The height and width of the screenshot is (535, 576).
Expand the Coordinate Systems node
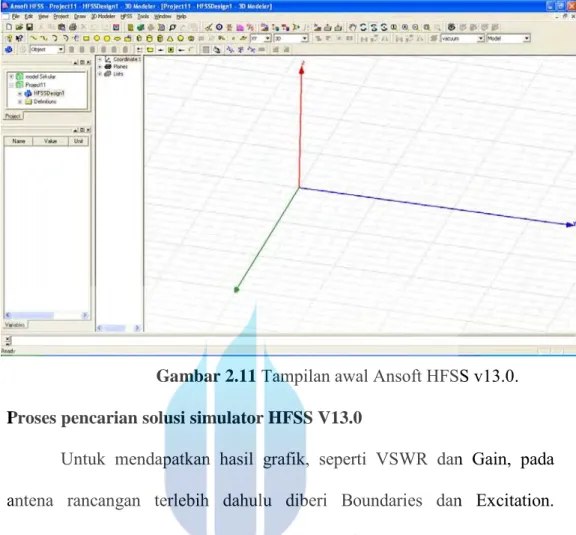tap(100, 59)
